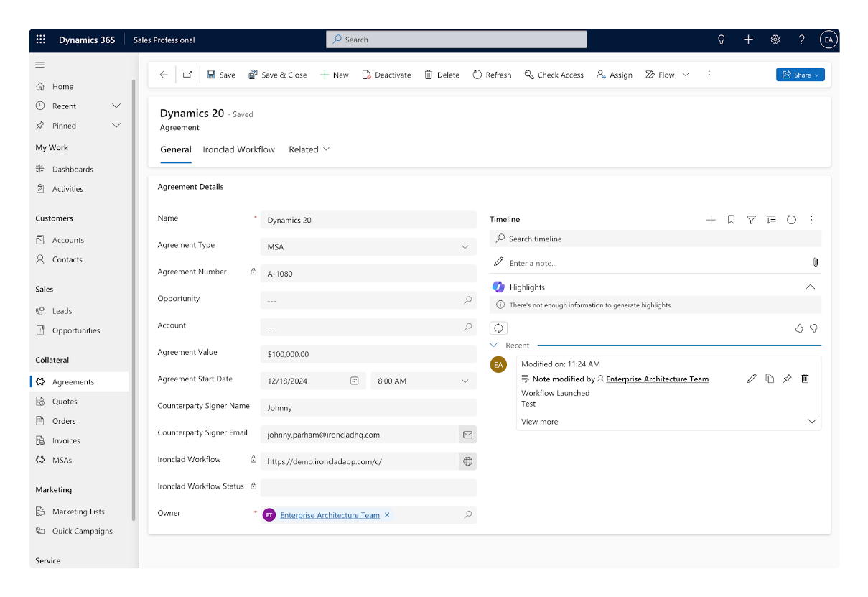Pin the note with pin icon
The height and width of the screenshot is (597, 868).
[x=787, y=379]
